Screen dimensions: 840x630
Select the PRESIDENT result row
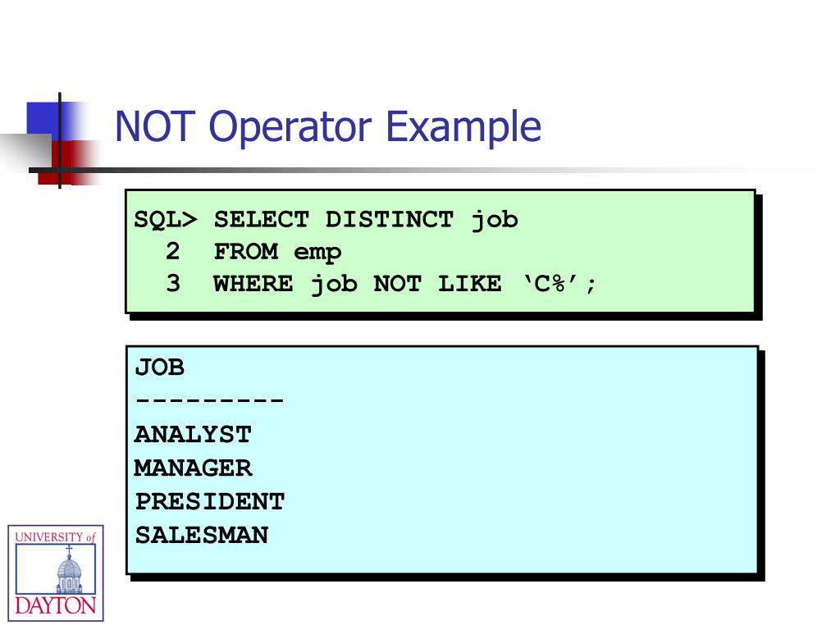pyautogui.click(x=209, y=502)
